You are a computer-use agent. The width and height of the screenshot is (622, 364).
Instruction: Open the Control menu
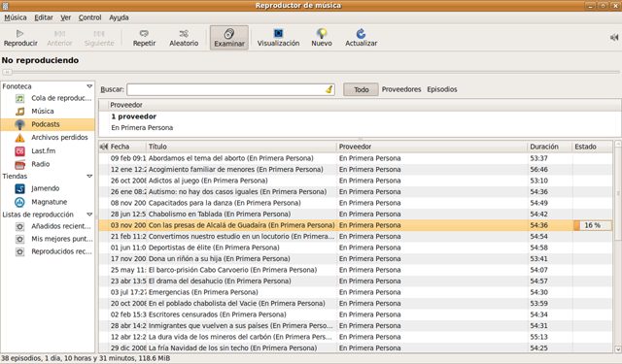pos(89,17)
